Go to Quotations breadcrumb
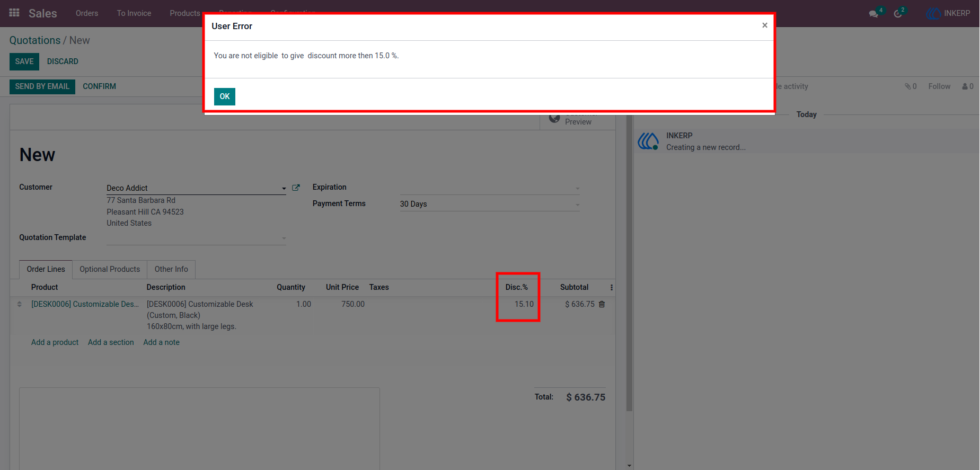Viewport: 980px width, 470px height. coord(35,40)
